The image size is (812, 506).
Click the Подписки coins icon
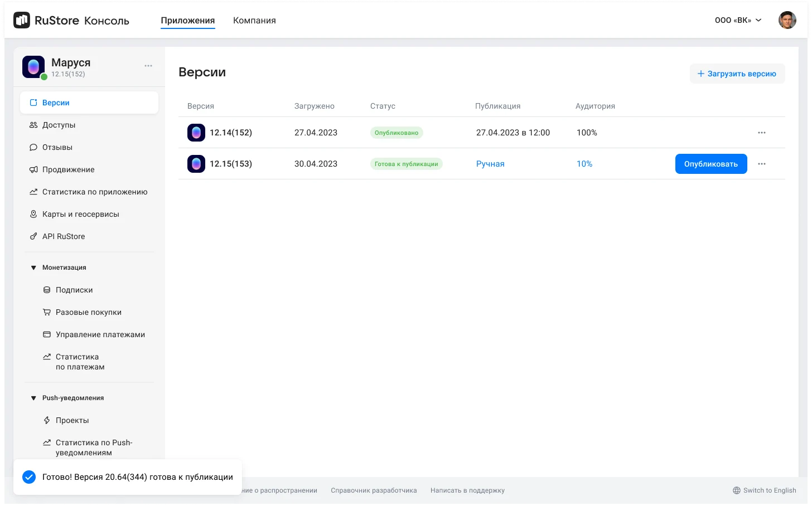click(x=47, y=290)
